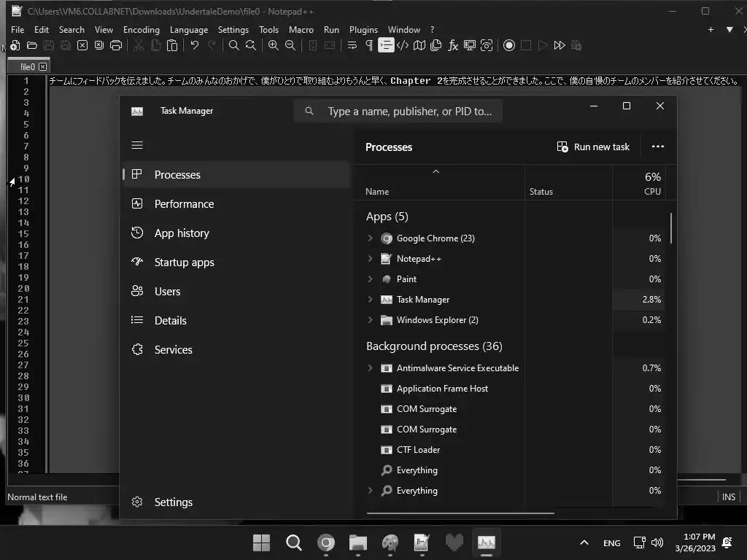The image size is (747, 560).
Task: Sort processes by the Name column header
Action: point(438,183)
